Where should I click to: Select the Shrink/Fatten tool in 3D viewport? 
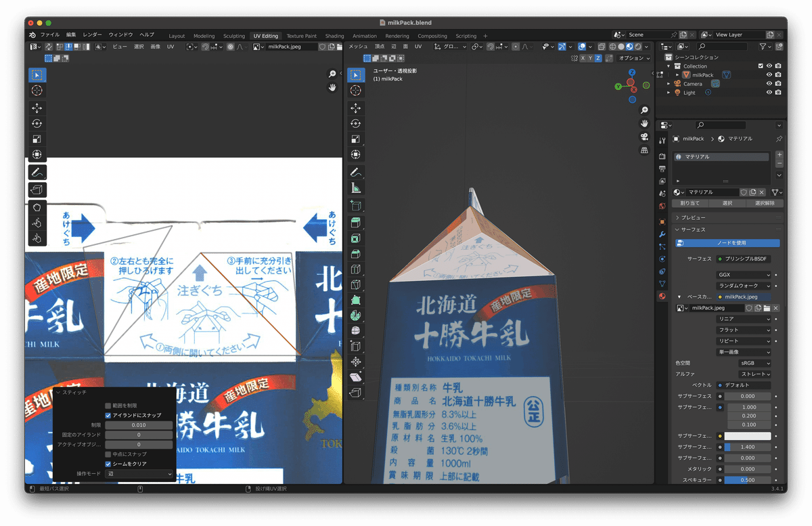[x=356, y=362]
